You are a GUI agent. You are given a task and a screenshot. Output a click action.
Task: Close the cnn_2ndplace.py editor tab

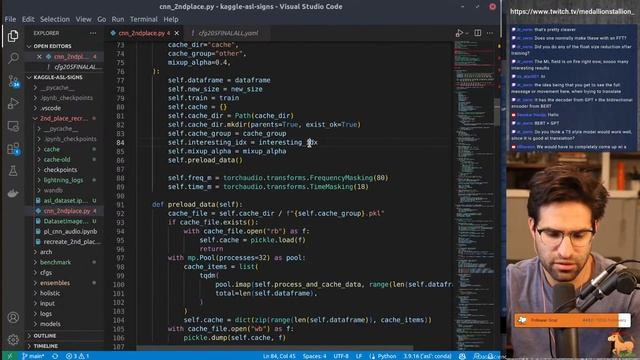tap(177, 33)
